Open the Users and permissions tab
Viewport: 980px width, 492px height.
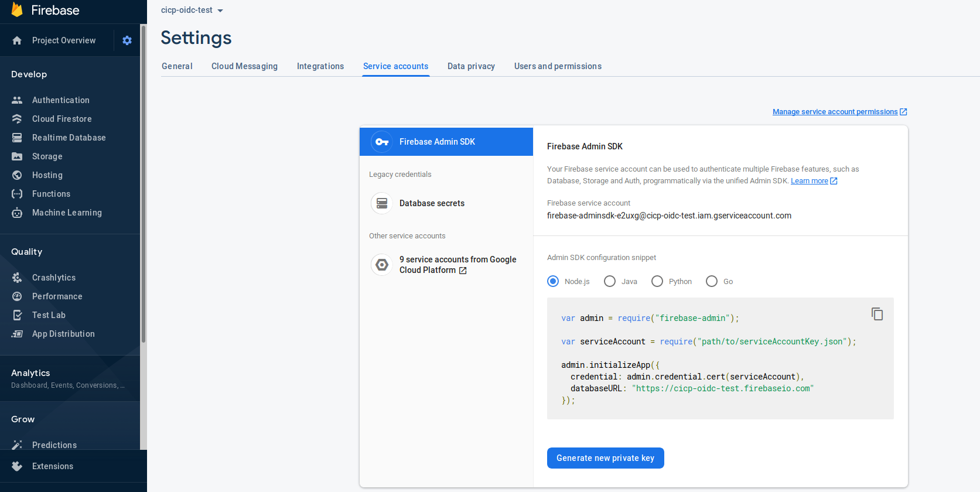(558, 66)
